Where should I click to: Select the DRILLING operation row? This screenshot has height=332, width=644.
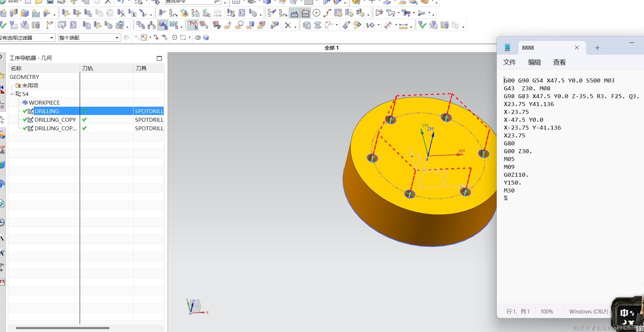(86, 111)
